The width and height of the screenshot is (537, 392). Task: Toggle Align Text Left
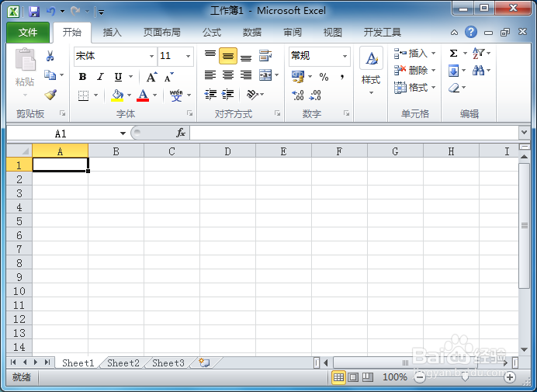(x=210, y=75)
